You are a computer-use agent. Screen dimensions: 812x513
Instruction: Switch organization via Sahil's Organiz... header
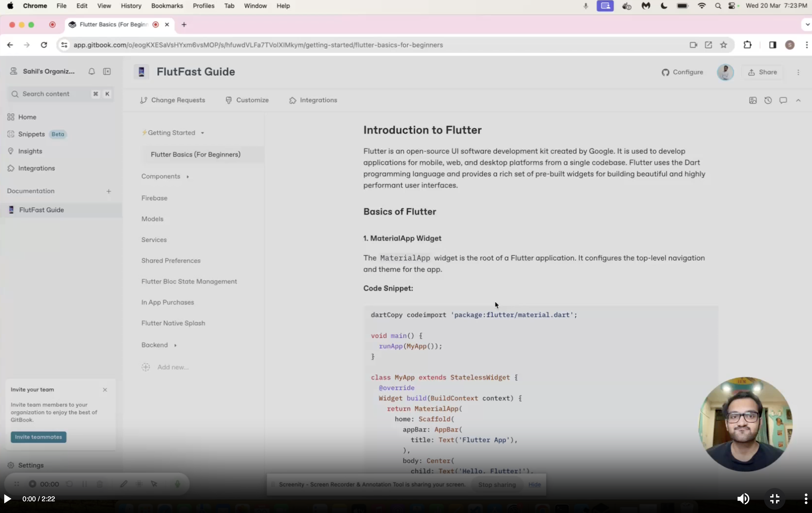(42, 72)
